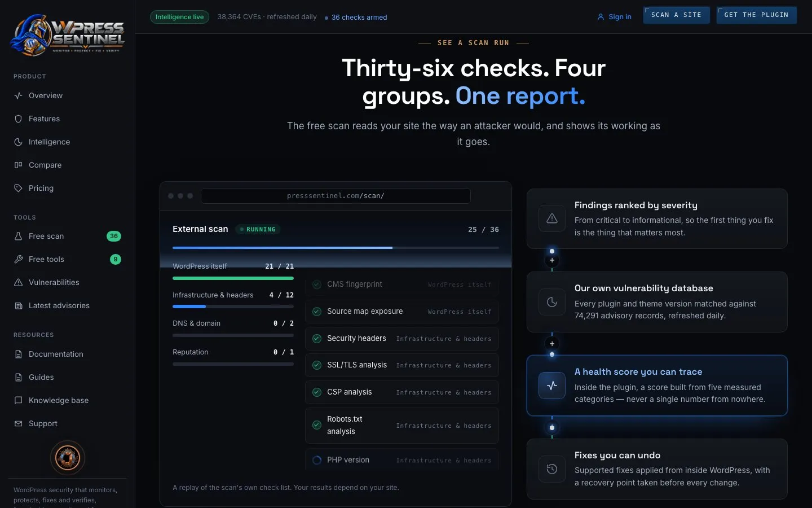812x508 pixels.
Task: Click Sign in
Action: (x=614, y=17)
